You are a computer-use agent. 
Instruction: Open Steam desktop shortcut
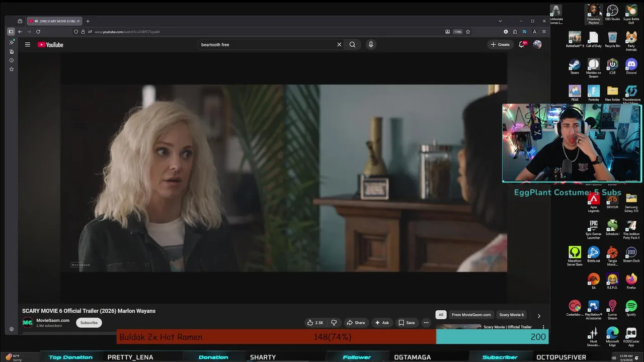[575, 66]
